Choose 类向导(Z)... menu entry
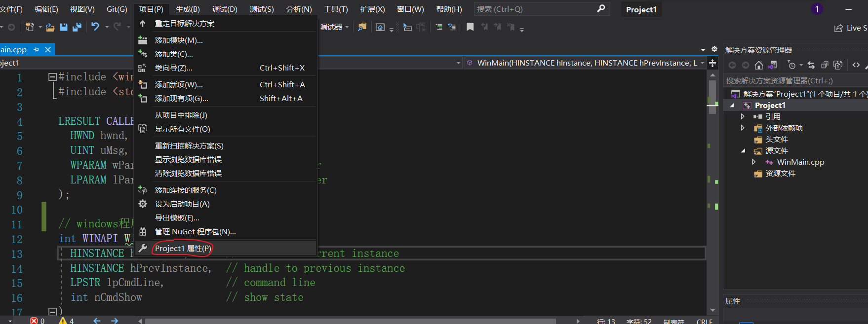Viewport: 868px width, 324px height. point(226,68)
